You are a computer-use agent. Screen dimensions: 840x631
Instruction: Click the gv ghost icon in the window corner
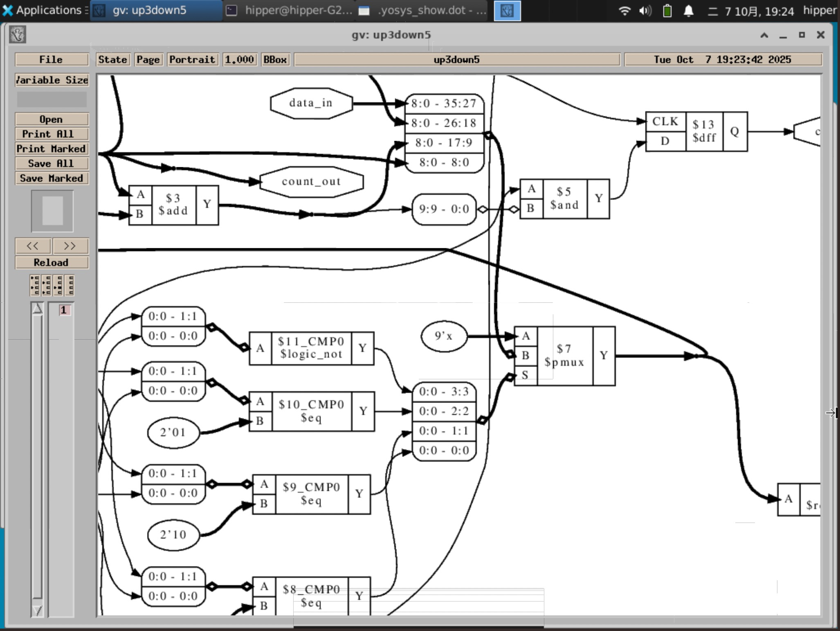[x=18, y=35]
